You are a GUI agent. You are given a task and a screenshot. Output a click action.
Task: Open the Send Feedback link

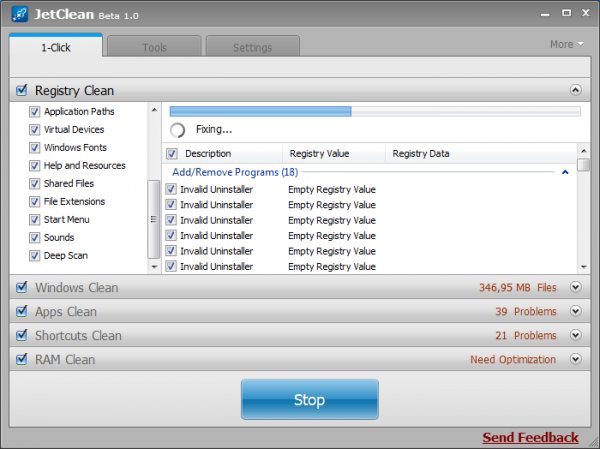coord(530,437)
